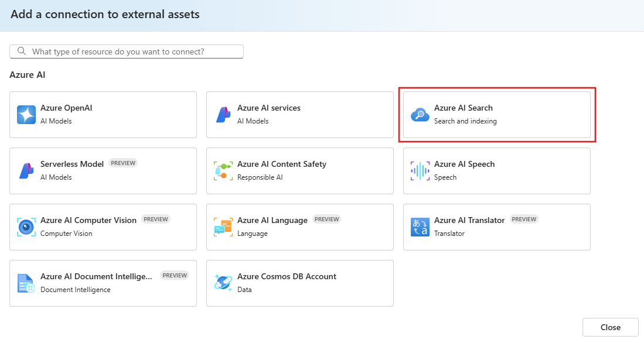
Task: Select the Azure AI Computer Vision icon
Action: 26,227
